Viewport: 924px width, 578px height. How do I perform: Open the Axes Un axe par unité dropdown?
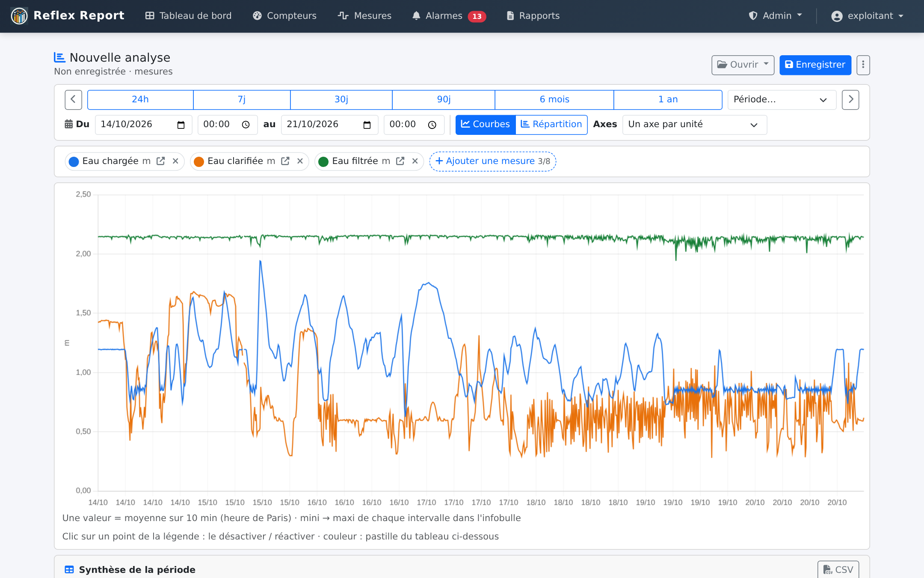(695, 125)
